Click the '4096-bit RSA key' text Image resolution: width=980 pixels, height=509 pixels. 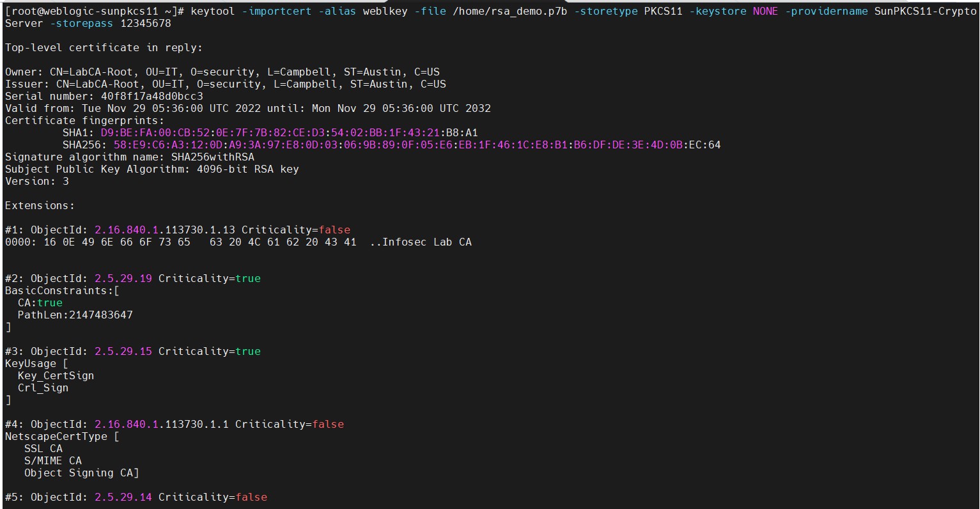(248, 169)
